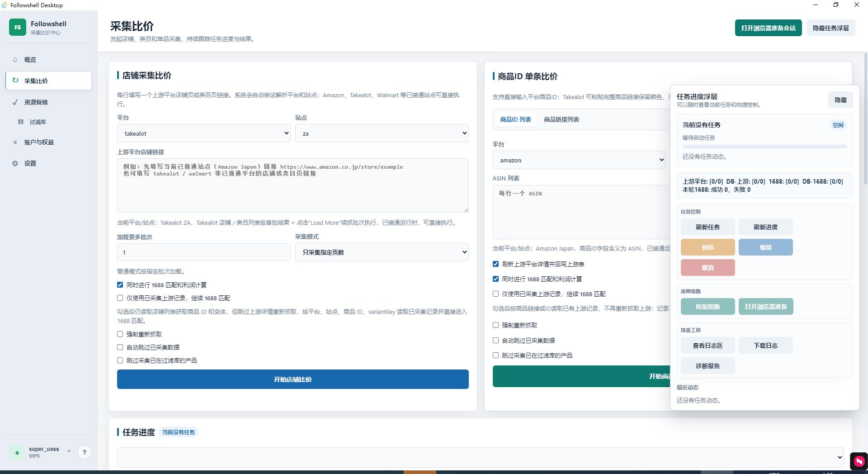Click 开始店铺比价 button
This screenshot has height=474, width=868.
coord(292,379)
